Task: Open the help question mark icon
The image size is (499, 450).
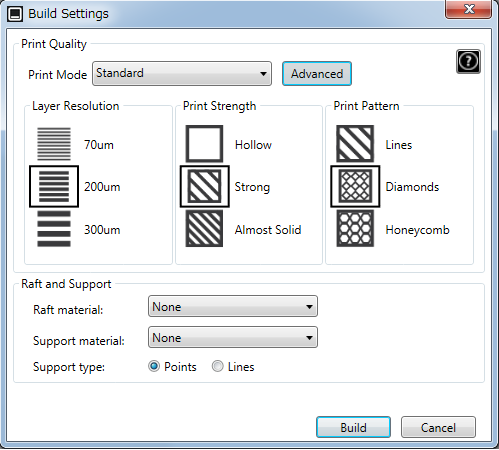Action: [x=468, y=61]
